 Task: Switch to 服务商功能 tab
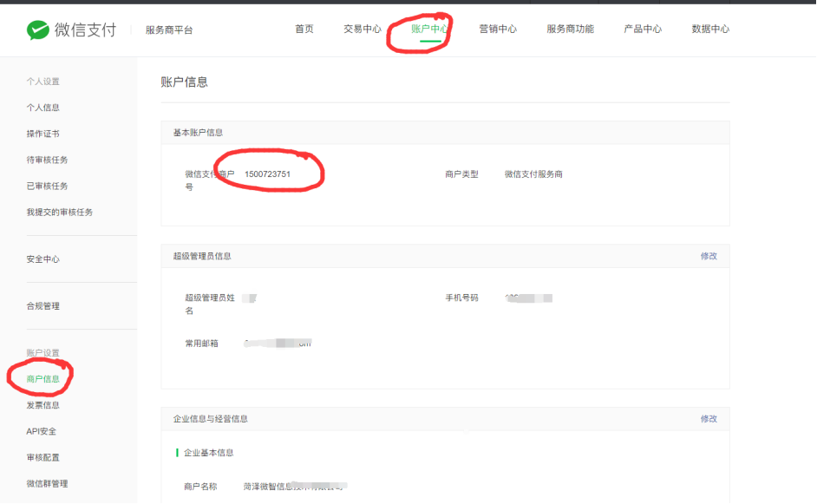(x=571, y=29)
